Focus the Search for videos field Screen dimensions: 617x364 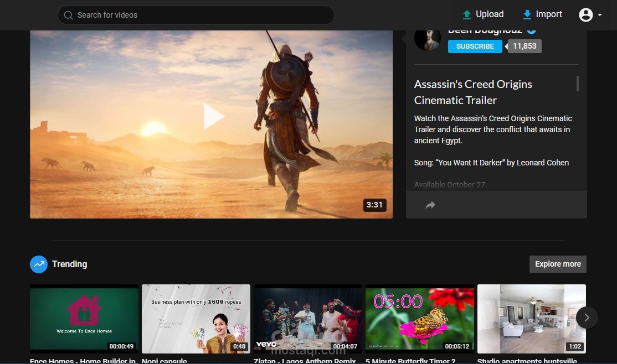click(x=196, y=15)
